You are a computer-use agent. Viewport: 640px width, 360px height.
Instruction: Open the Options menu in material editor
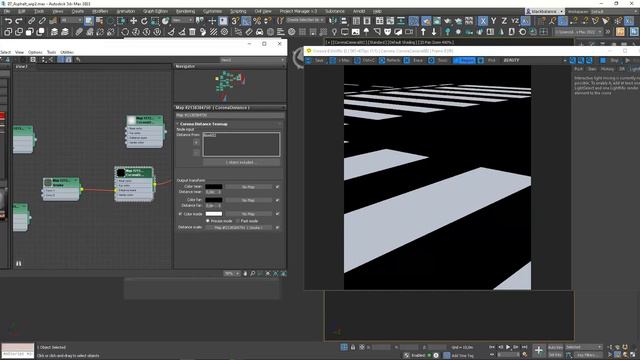tap(35, 52)
